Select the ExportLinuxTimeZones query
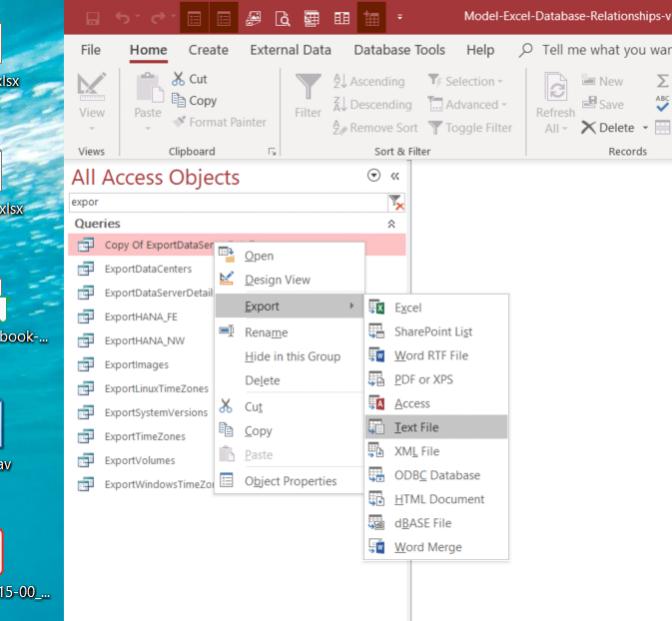This screenshot has width=672, height=621. (156, 389)
